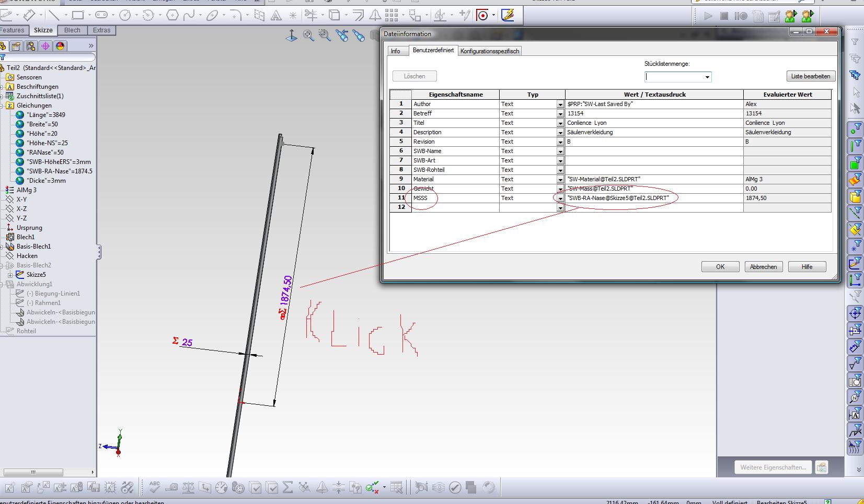This screenshot has height=504, width=864.
Task: Expand the Skizze5 tree node
Action: pos(10,275)
